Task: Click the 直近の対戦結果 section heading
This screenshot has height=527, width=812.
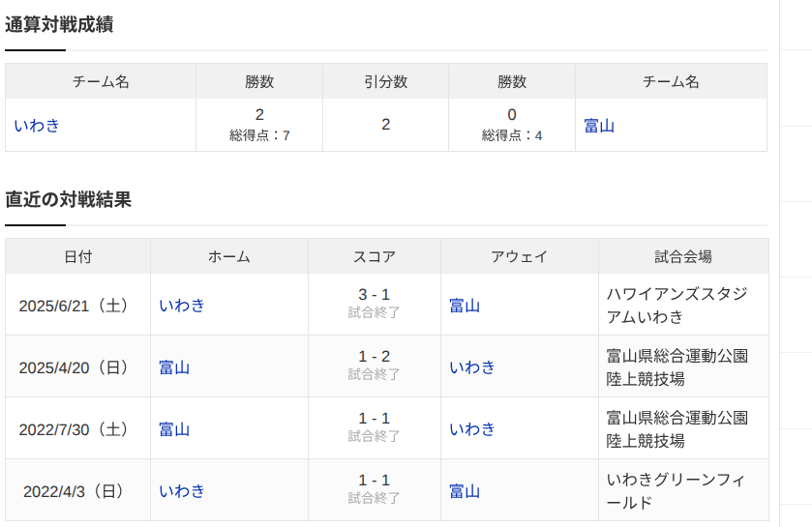Action: tap(69, 199)
